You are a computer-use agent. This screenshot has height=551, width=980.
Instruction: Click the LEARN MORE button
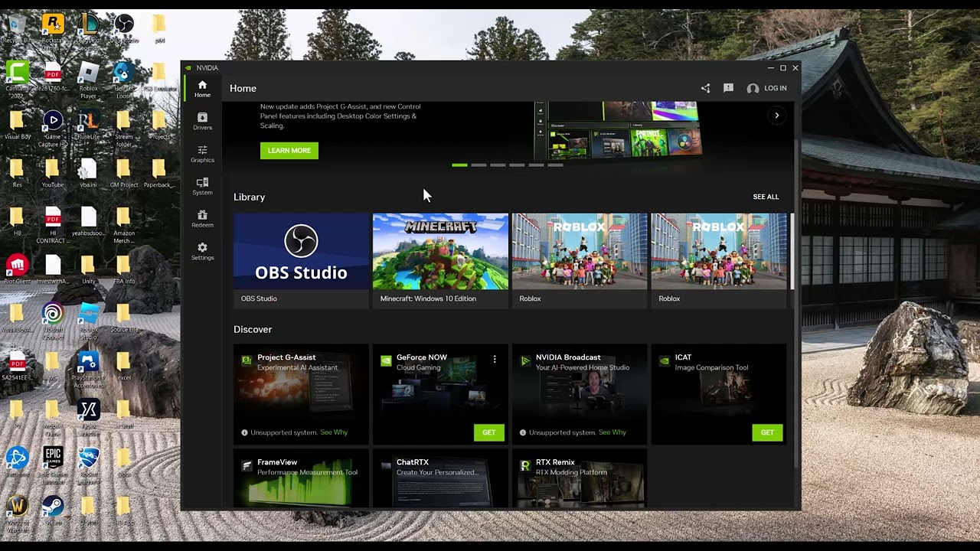pyautogui.click(x=289, y=151)
